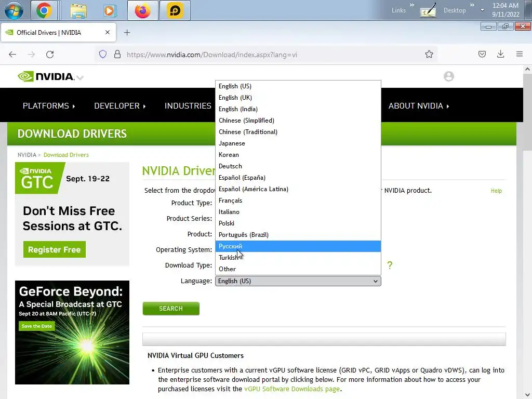Save page to Pocket
The image size is (532, 399).
tap(482, 54)
